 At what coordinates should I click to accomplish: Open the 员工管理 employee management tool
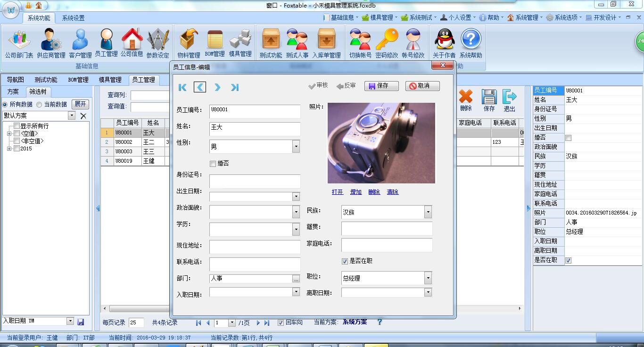point(107,42)
